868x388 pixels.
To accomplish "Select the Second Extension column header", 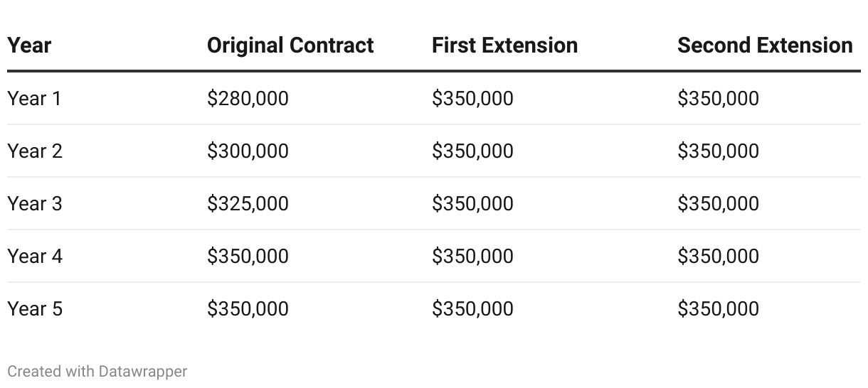I will 765,45.
